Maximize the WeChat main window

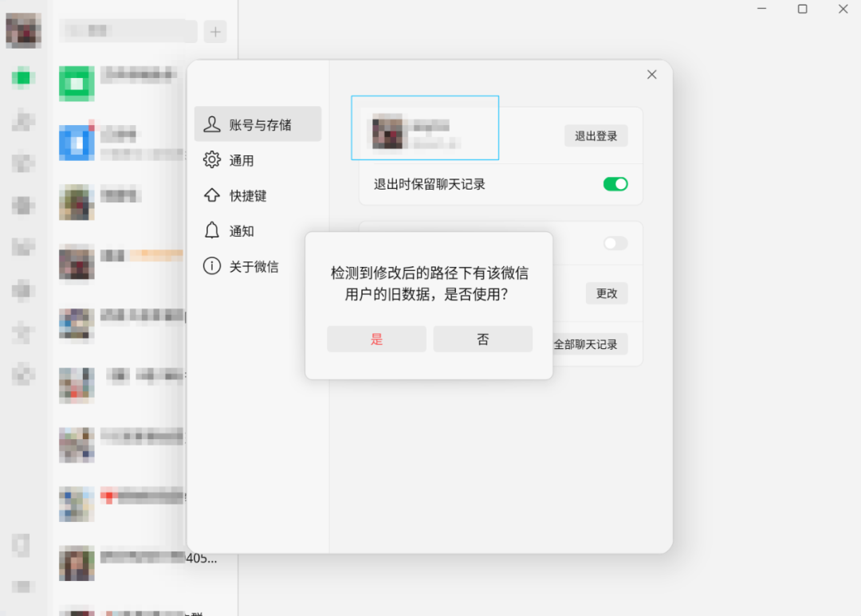coord(802,9)
